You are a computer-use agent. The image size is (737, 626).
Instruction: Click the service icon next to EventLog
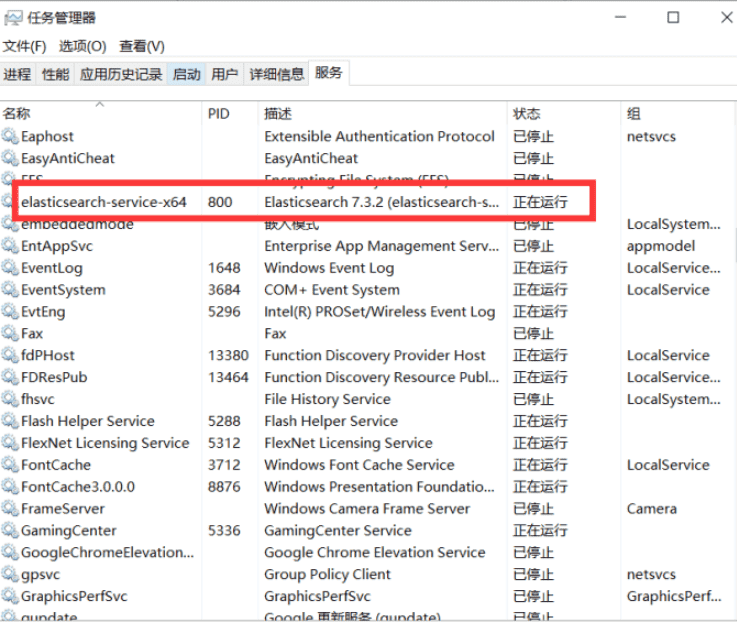(9, 267)
